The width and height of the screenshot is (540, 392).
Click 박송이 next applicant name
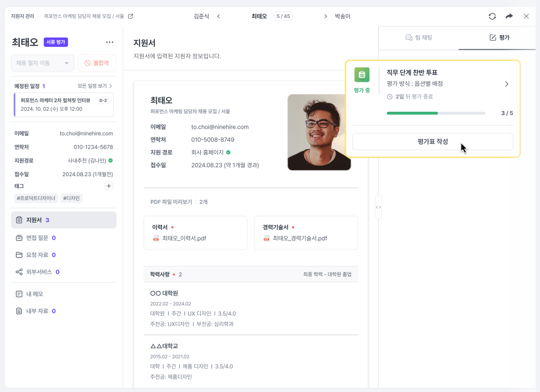point(342,16)
